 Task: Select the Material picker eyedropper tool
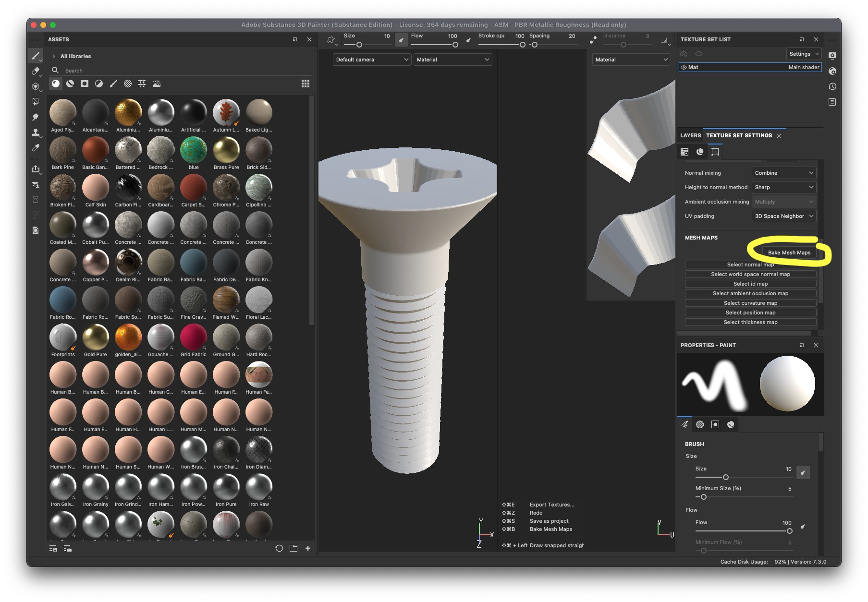36,148
